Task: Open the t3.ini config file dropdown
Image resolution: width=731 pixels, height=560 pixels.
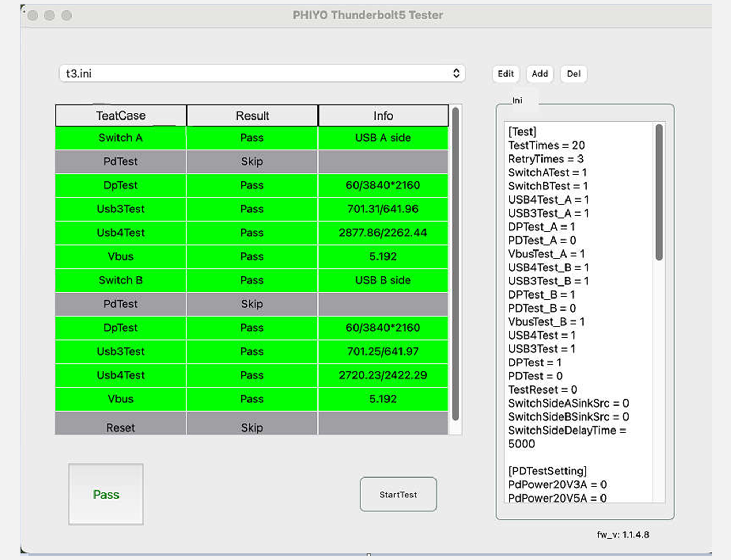Action: coord(262,74)
